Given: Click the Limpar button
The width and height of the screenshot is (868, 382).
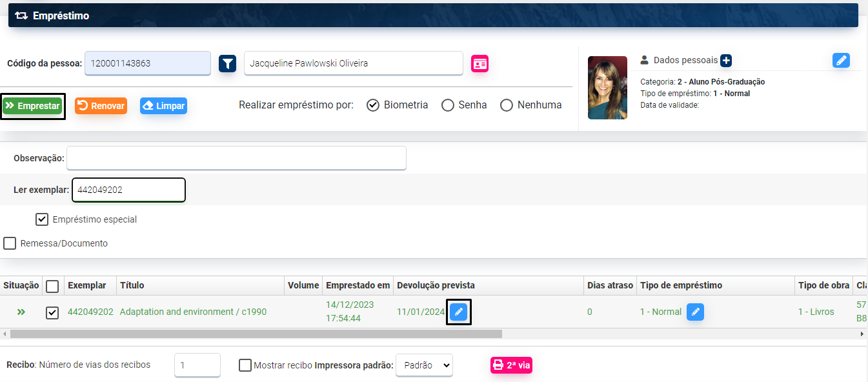Looking at the screenshot, I should point(163,106).
